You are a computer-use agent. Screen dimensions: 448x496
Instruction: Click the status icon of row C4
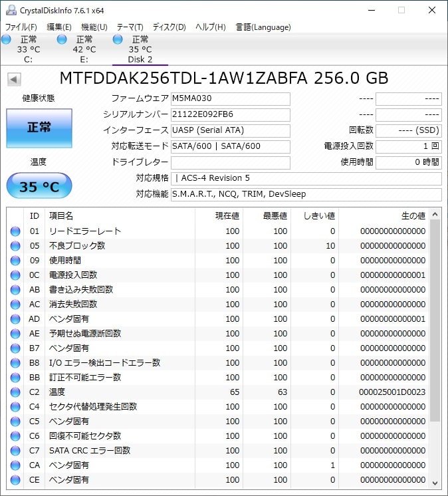click(15, 406)
